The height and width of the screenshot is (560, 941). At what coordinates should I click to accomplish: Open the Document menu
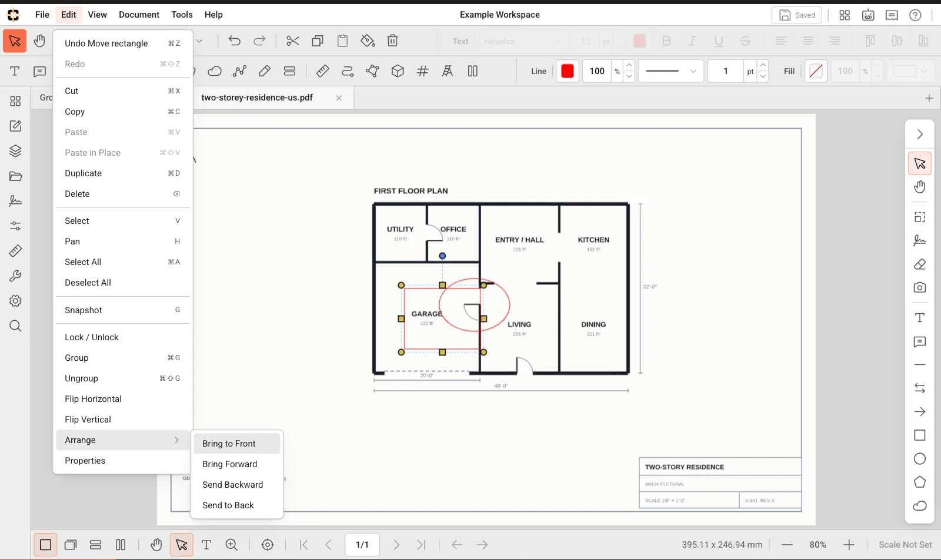click(139, 15)
